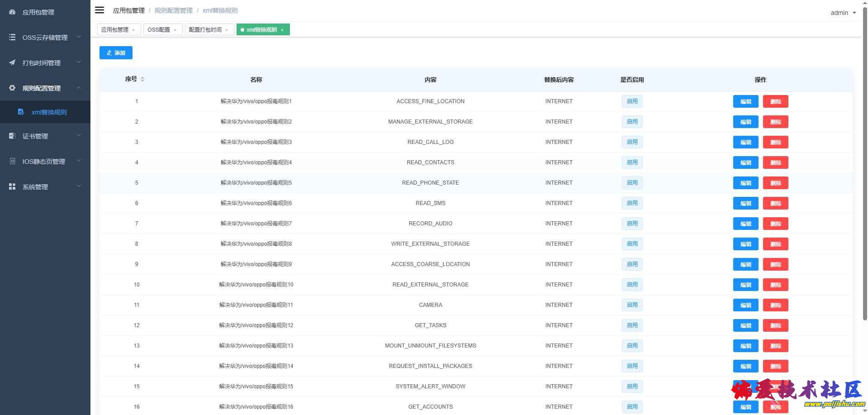This screenshot has width=868, height=415.
Task: Delete the READ_CALL_LOG rule via 删除
Action: coord(775,142)
